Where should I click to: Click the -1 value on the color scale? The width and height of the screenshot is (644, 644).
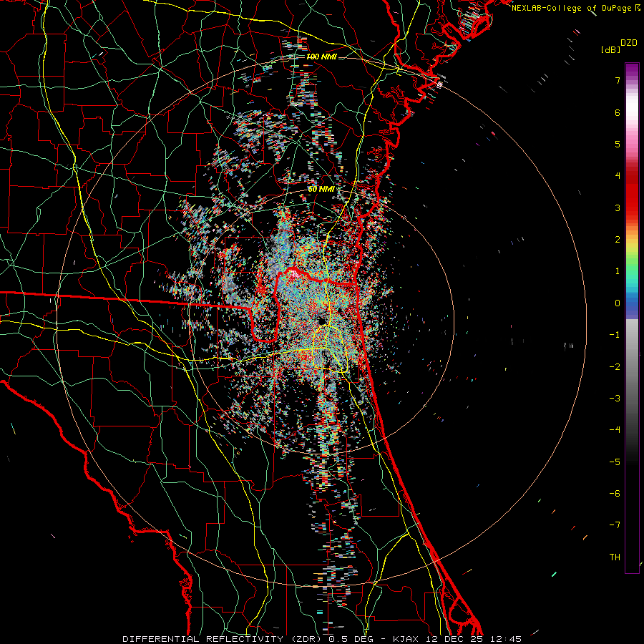[615, 335]
